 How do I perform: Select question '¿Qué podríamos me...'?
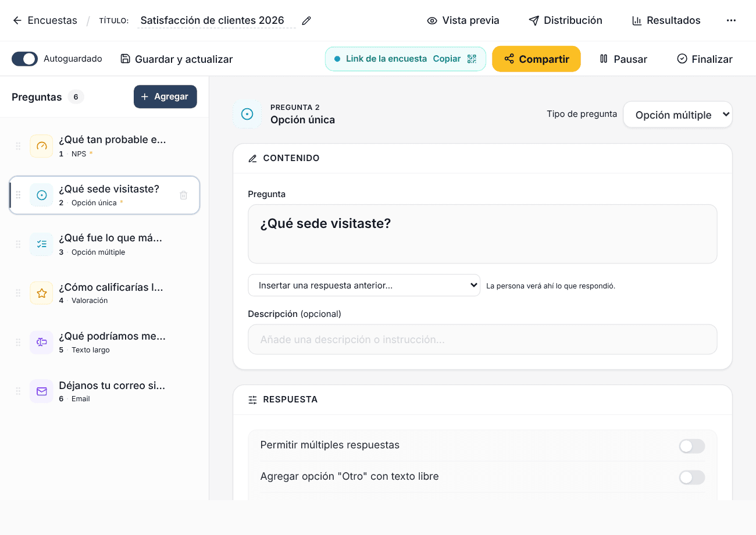pyautogui.click(x=105, y=343)
